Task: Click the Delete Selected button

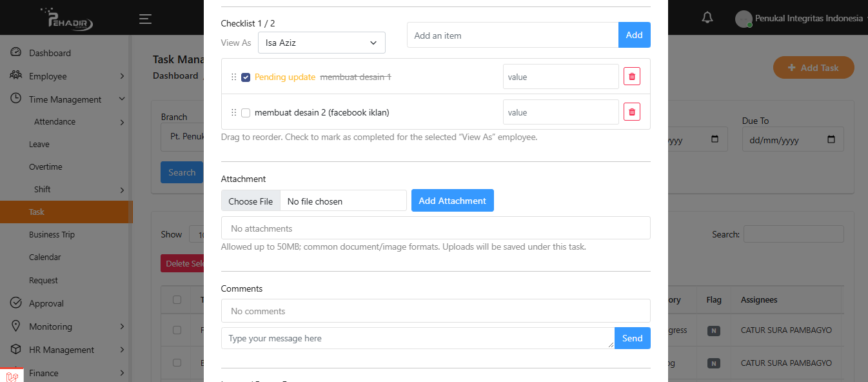Action: click(x=183, y=263)
